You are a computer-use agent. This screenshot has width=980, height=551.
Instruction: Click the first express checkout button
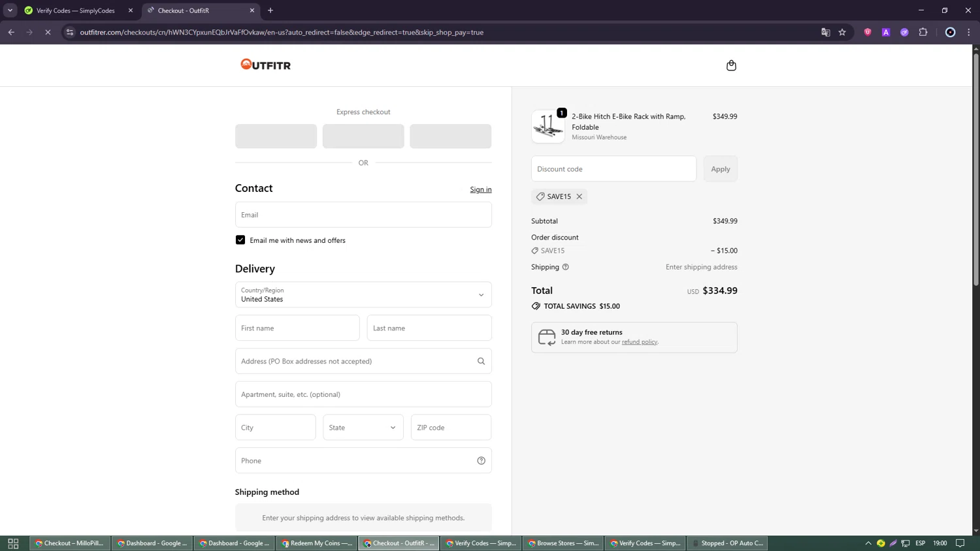276,136
